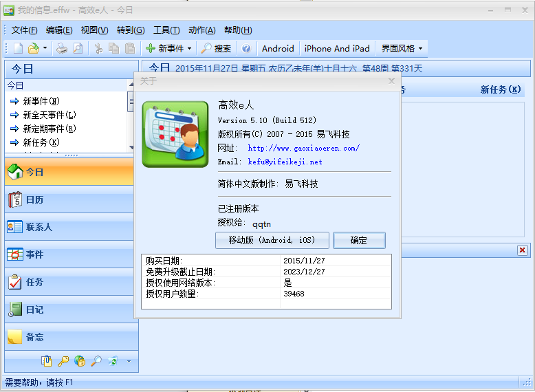Click the help question mark icon

(x=246, y=48)
